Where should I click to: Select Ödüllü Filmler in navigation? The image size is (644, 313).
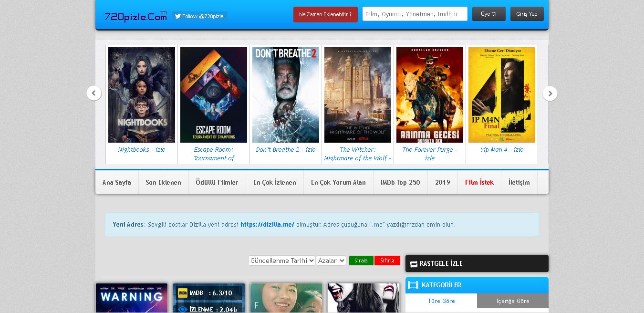point(217,182)
